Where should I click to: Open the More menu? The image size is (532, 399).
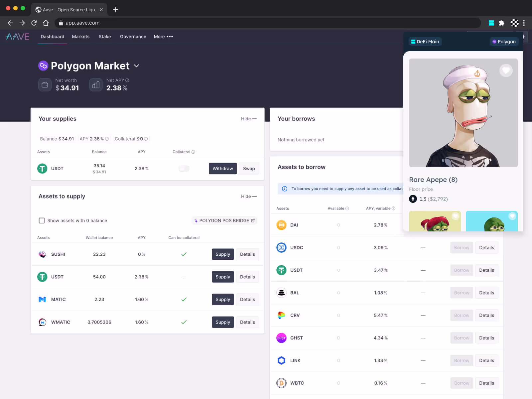click(x=163, y=37)
